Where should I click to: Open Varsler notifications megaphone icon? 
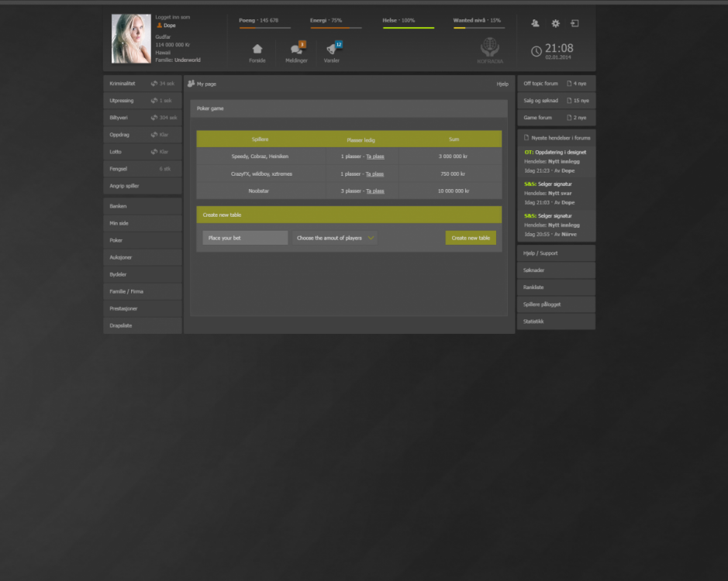point(332,50)
